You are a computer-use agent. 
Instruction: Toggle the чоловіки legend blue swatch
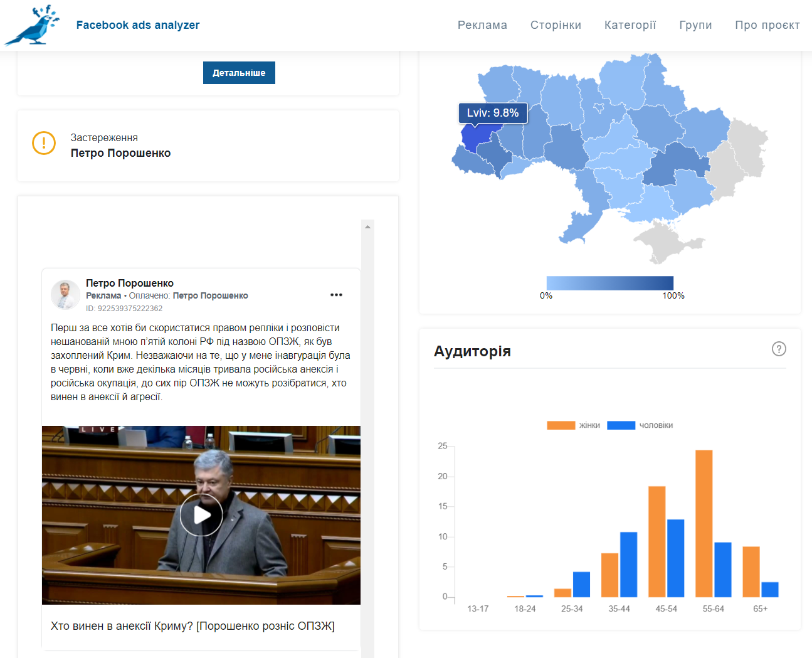tap(621, 425)
